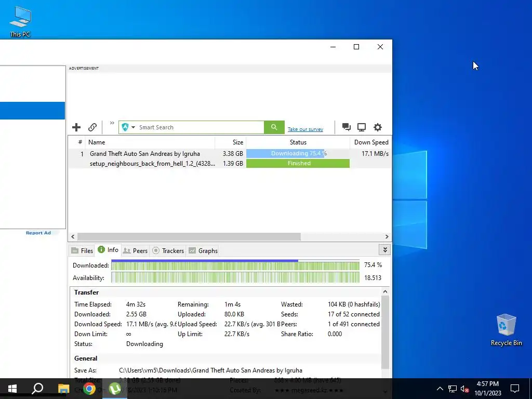The height and width of the screenshot is (399, 532).
Task: Sort torrents by the # column header
Action: pos(80,142)
